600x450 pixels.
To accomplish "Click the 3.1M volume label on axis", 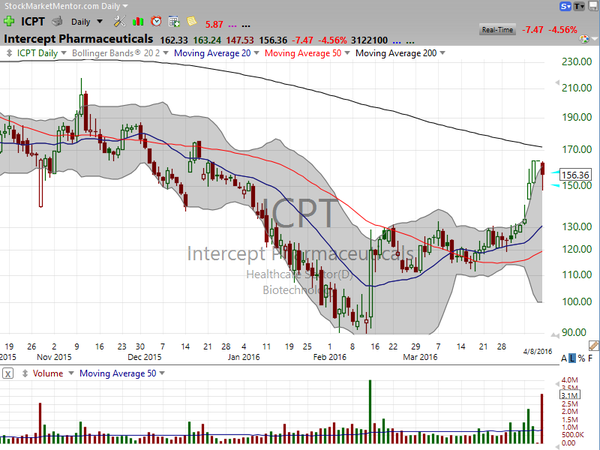I will [571, 395].
